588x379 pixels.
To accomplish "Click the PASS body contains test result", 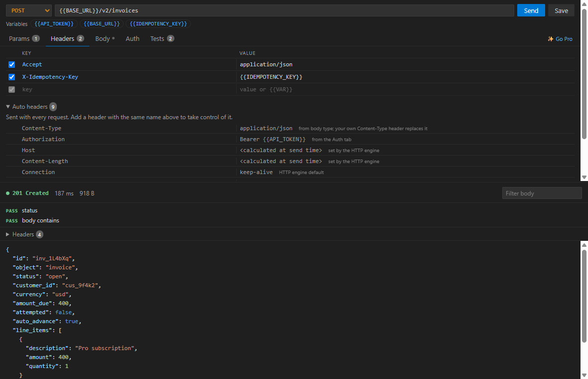I will tap(32, 220).
